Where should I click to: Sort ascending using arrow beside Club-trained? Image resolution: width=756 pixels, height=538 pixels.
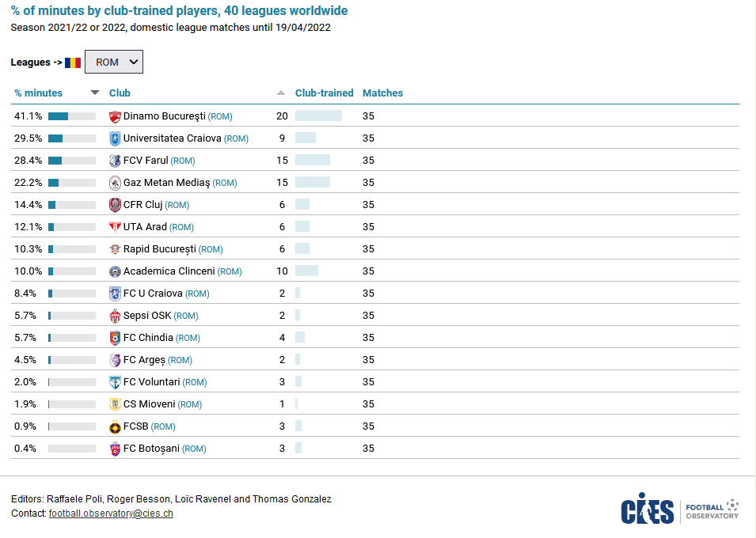281,93
